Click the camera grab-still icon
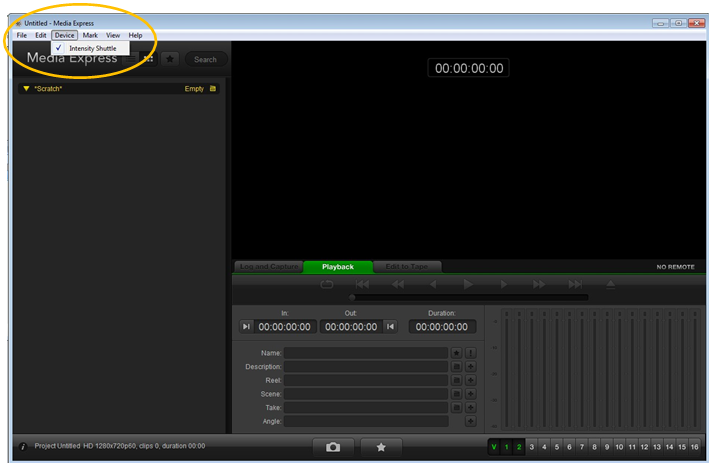This screenshot has height=464, width=710. (333, 447)
